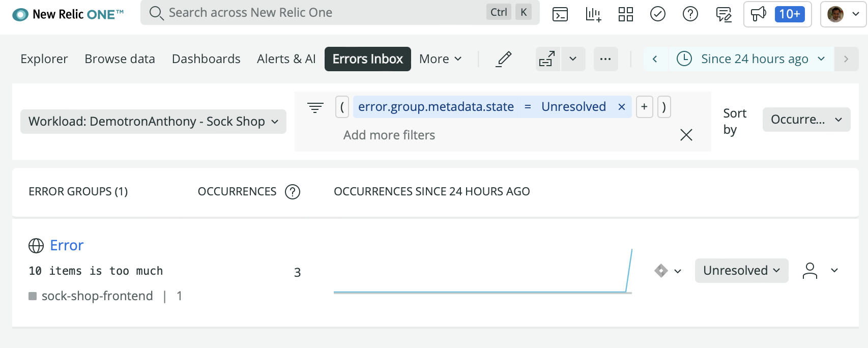The width and height of the screenshot is (868, 348).
Task: Click the ERROR GROUPS (1) column header
Action: click(x=78, y=192)
